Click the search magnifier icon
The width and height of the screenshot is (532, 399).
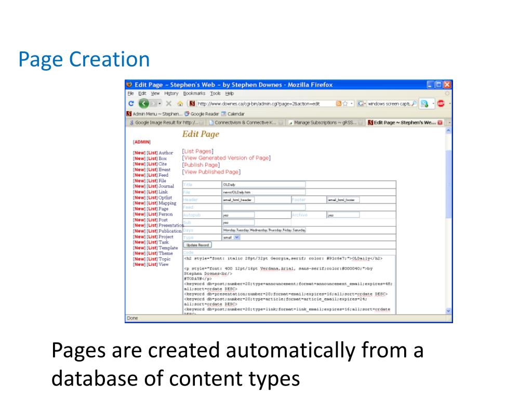[x=414, y=103]
